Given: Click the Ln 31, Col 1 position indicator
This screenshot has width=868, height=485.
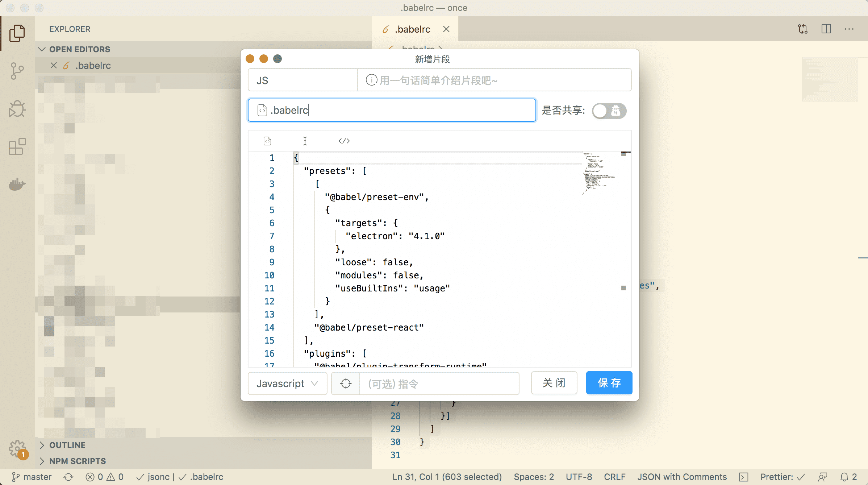Looking at the screenshot, I should coord(447,477).
